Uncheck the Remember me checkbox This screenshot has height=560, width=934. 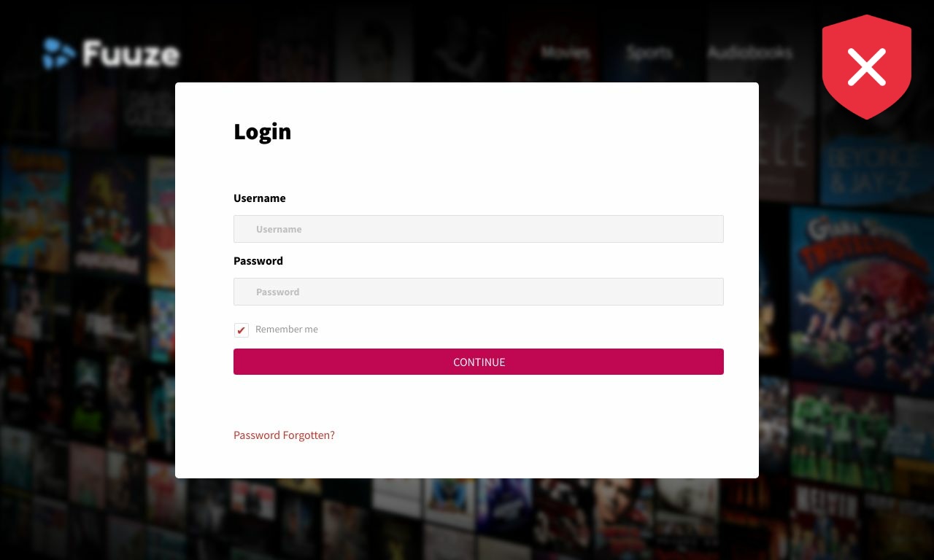(242, 330)
